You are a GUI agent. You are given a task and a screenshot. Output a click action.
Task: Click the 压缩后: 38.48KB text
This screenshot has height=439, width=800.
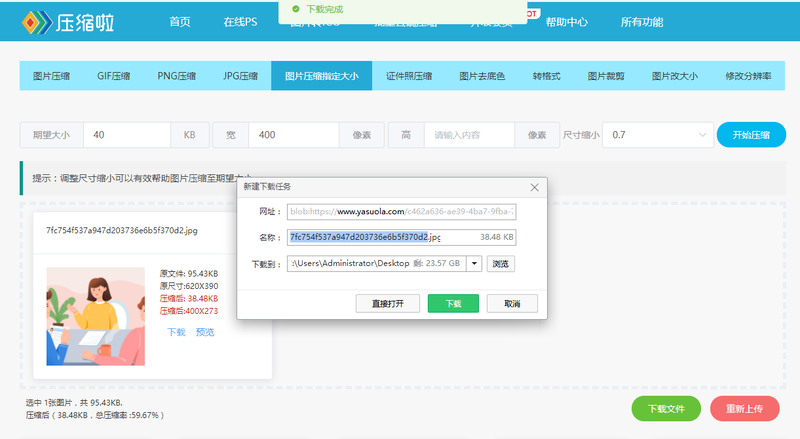(x=189, y=299)
